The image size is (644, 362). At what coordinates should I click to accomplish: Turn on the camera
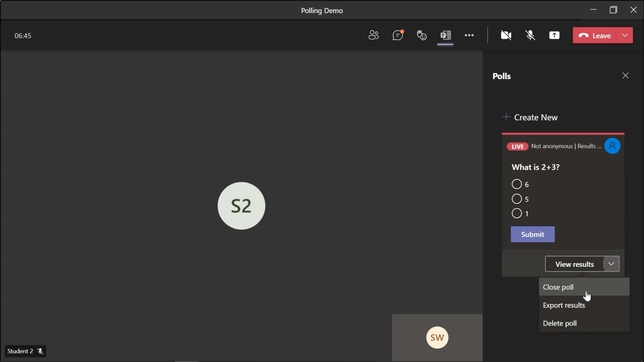tap(506, 36)
